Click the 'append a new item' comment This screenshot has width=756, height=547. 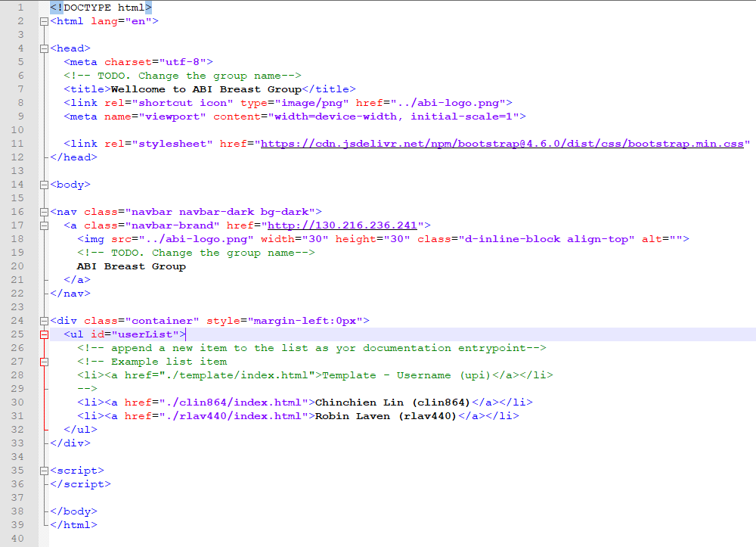[x=312, y=348]
